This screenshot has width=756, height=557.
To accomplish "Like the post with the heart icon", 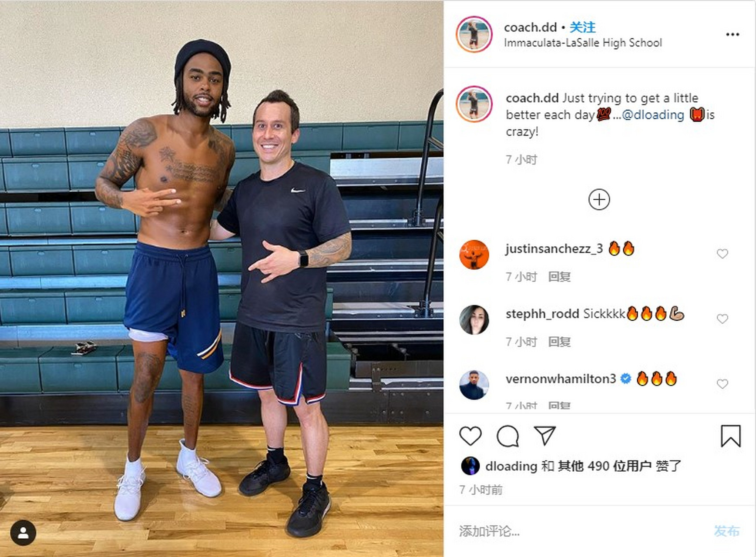I will tap(470, 436).
